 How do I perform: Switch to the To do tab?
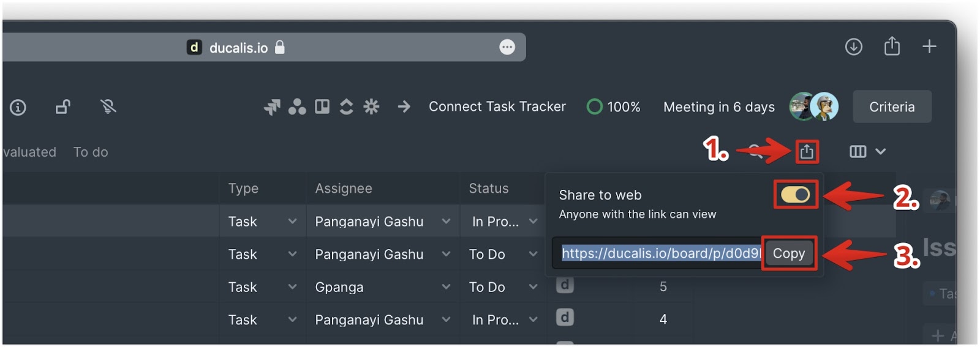(91, 152)
